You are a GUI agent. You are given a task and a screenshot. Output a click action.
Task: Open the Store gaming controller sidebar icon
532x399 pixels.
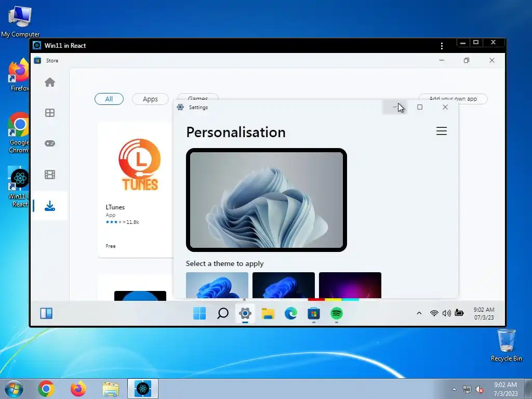click(50, 143)
